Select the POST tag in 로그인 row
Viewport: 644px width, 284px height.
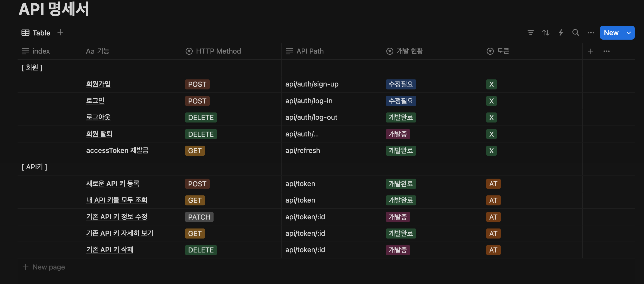click(x=197, y=101)
